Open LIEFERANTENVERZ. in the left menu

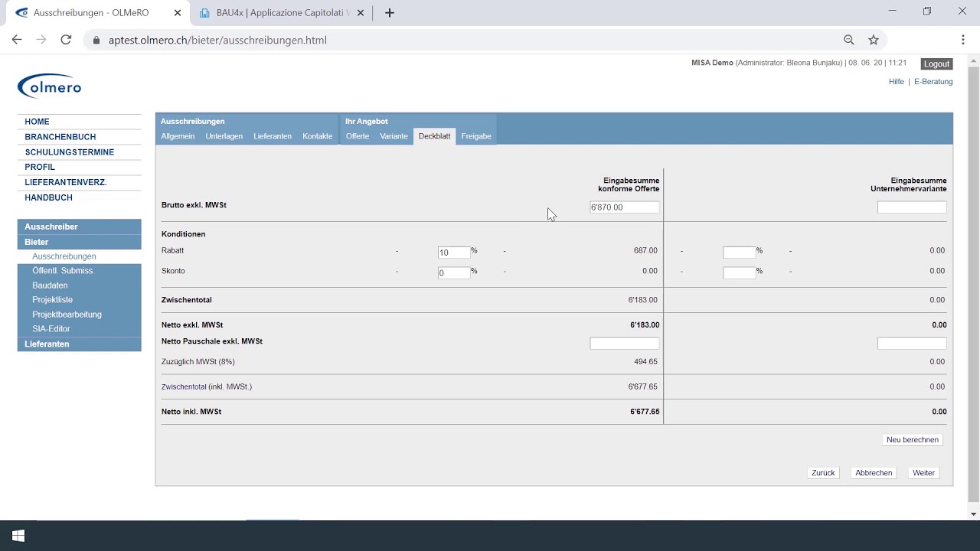[66, 182]
